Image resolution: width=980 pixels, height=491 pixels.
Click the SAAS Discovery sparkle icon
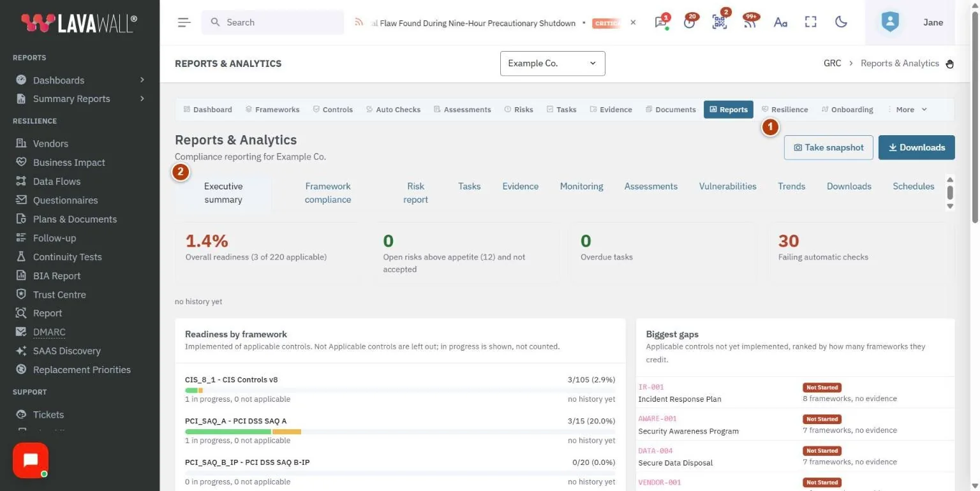pos(21,351)
